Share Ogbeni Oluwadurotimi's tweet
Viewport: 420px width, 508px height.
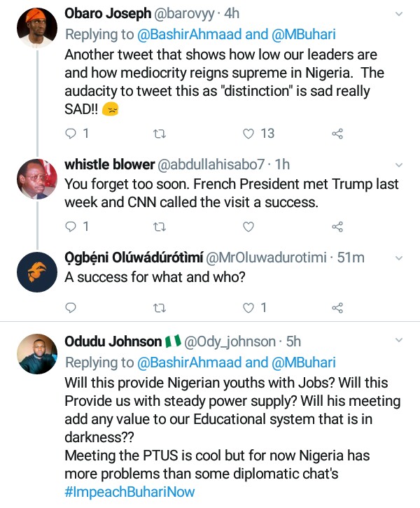[x=337, y=308]
